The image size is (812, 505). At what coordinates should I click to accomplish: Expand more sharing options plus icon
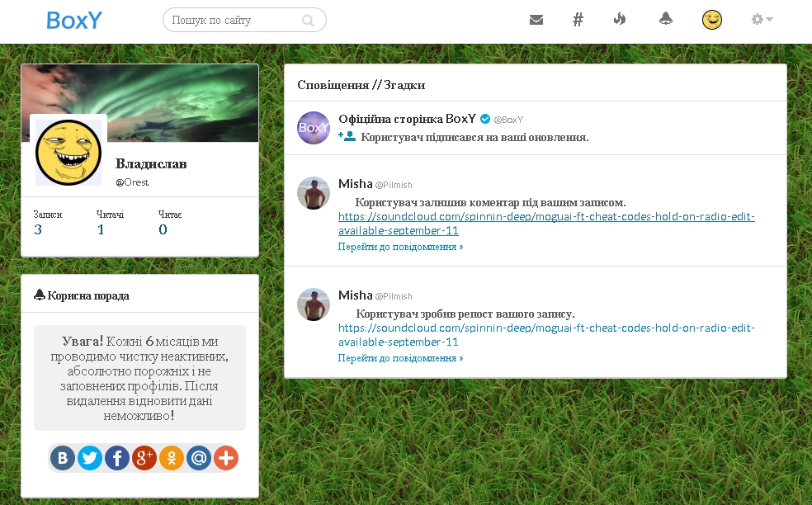[226, 458]
